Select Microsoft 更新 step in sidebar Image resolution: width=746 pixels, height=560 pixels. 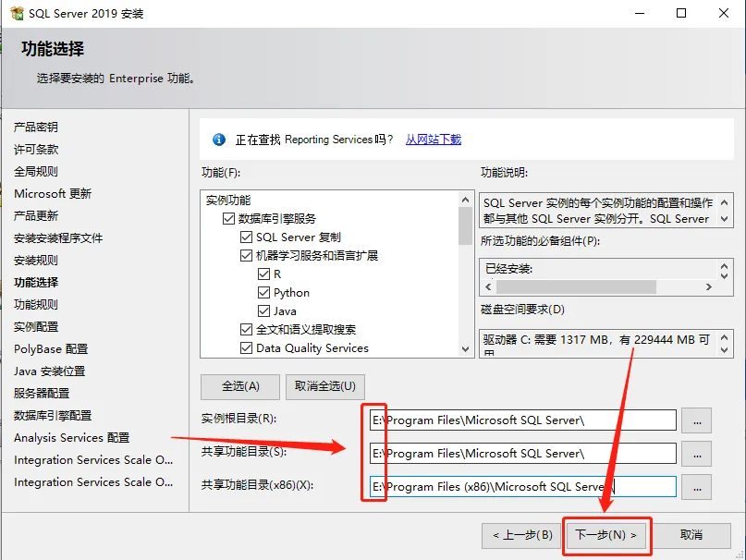click(x=53, y=194)
